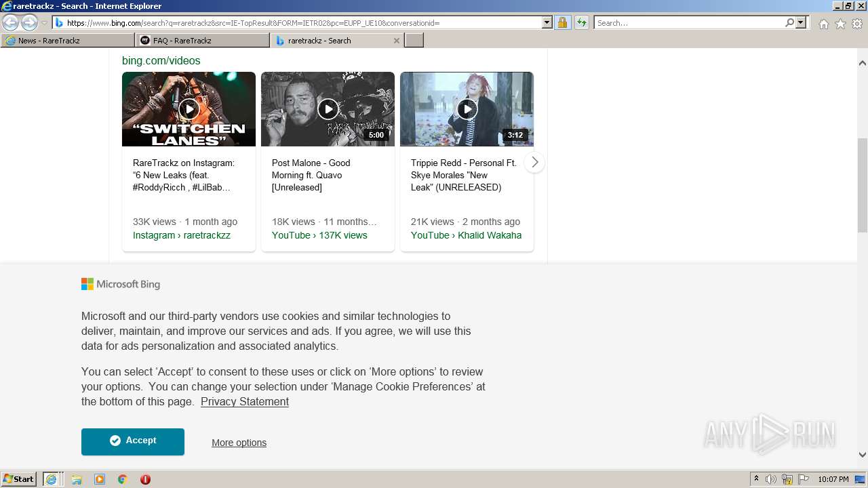Expand search provider dropdown arrow

(x=801, y=22)
